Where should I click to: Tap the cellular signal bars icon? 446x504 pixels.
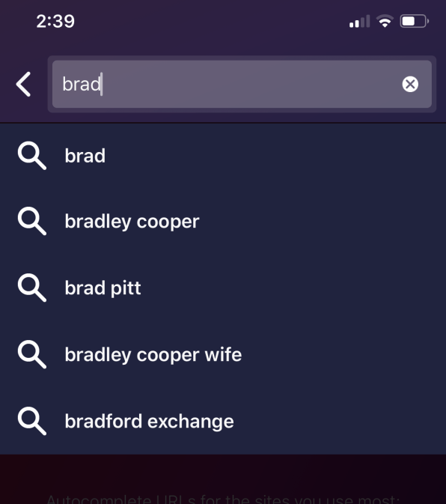pyautogui.click(x=360, y=21)
